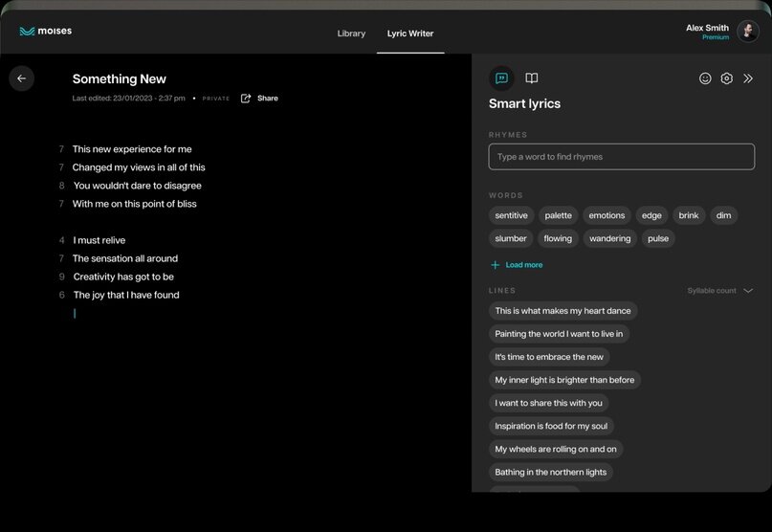Screen dimensions: 772x532
Task: Insert line 'Inspiration is food for my soul'
Action: [x=551, y=426]
